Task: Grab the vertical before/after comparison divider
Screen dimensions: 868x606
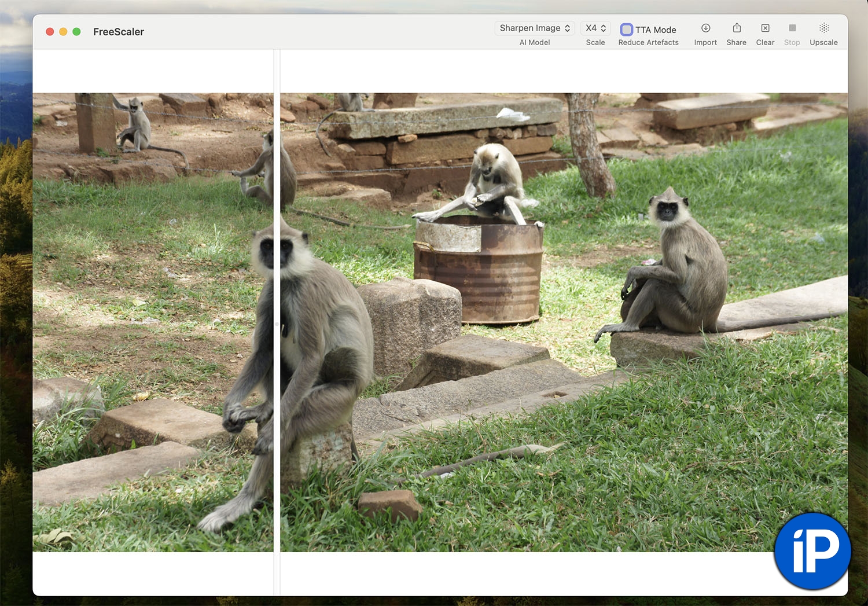Action: tap(277, 324)
